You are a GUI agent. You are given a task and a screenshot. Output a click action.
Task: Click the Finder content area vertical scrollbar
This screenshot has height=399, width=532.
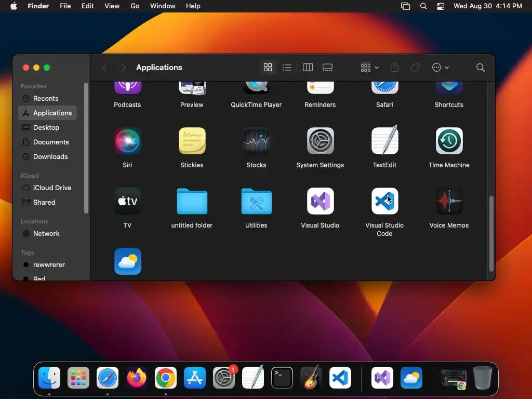coord(491,234)
